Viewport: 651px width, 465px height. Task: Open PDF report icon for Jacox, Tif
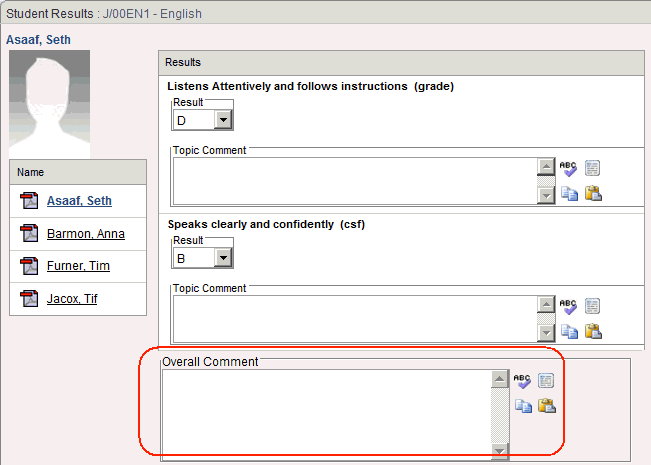point(29,299)
